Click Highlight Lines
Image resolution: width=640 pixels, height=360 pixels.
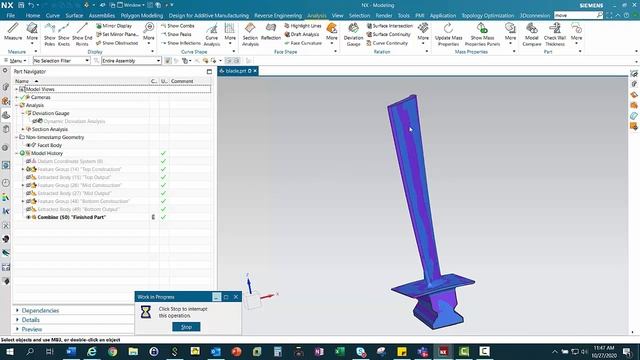pyautogui.click(x=303, y=26)
